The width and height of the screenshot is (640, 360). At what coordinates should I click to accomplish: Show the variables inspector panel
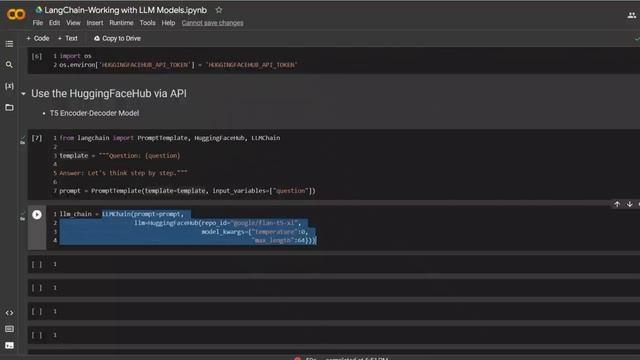[9, 86]
